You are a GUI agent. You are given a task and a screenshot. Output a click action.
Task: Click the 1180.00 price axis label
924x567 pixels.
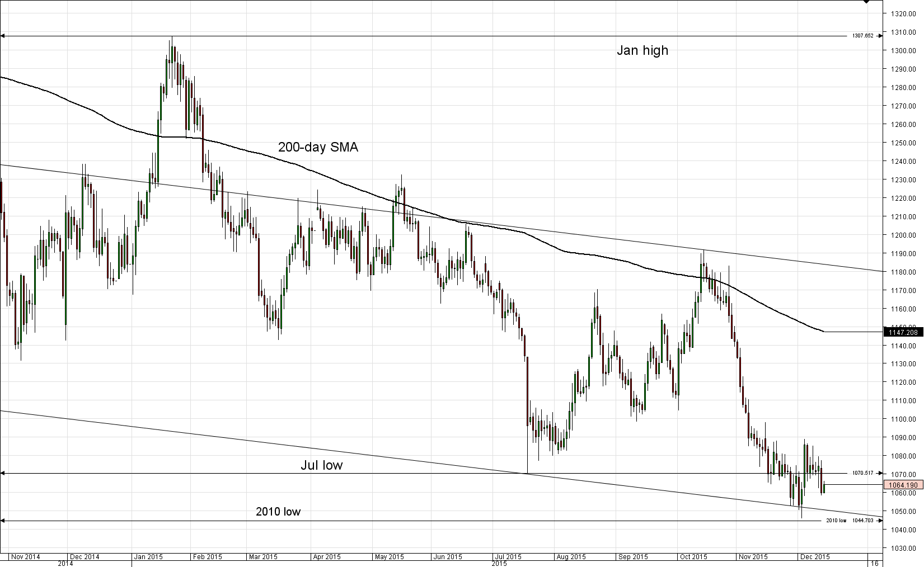(x=904, y=272)
